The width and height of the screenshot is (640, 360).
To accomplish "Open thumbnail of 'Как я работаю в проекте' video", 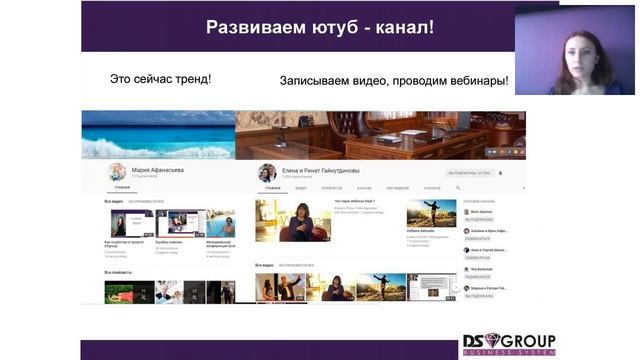I will coord(132,223).
